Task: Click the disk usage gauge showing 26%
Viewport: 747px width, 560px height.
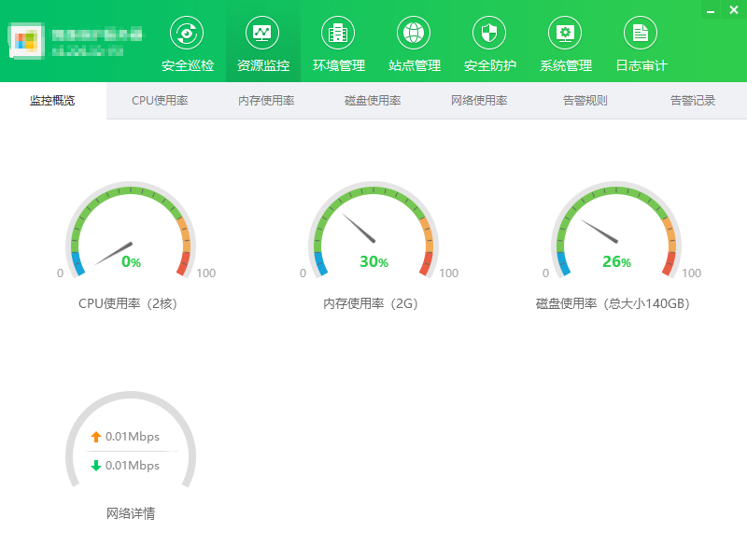Action: point(616,233)
